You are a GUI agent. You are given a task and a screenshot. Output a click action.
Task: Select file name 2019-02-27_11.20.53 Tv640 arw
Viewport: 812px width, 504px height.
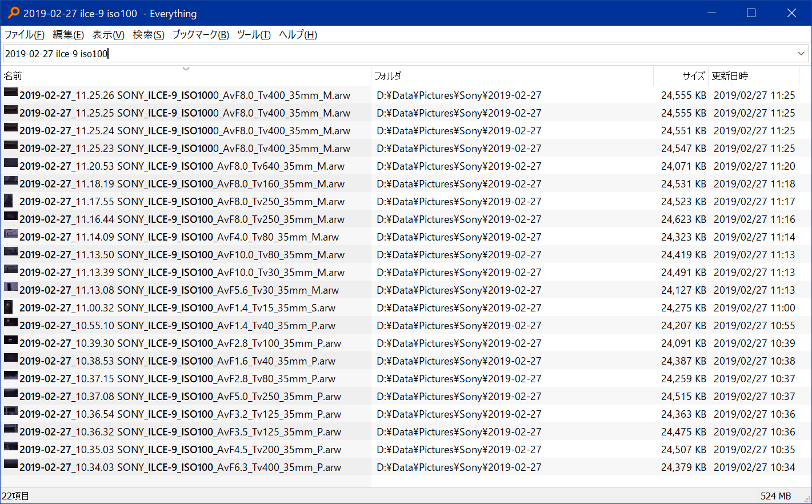pos(182,166)
